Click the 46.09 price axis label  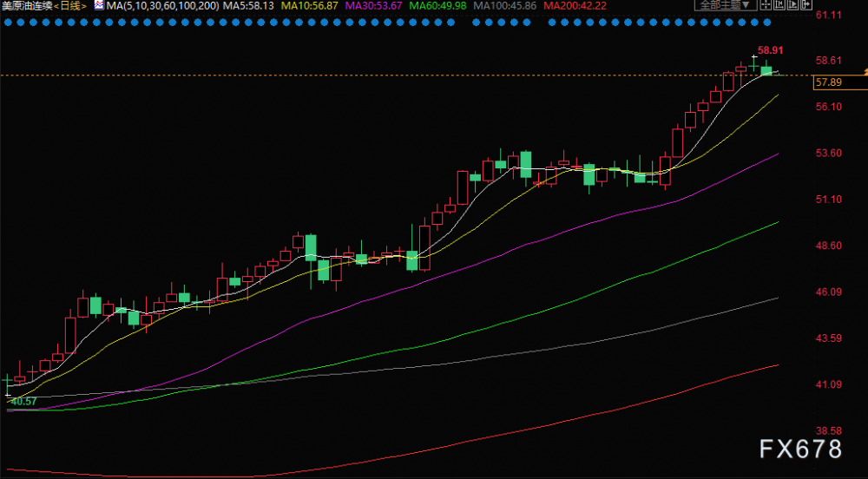829,292
